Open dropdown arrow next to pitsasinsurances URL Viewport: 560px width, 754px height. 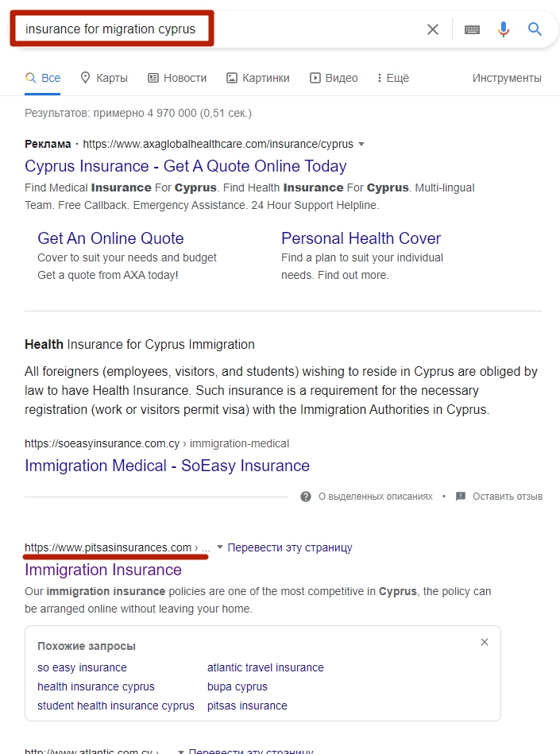220,547
